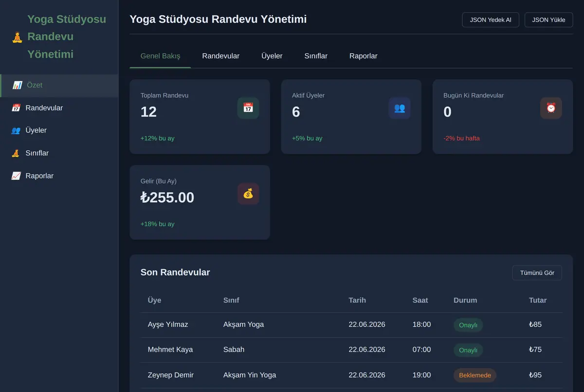584x392 pixels.
Task: Click the ₺75 amount cell
Action: (535, 350)
